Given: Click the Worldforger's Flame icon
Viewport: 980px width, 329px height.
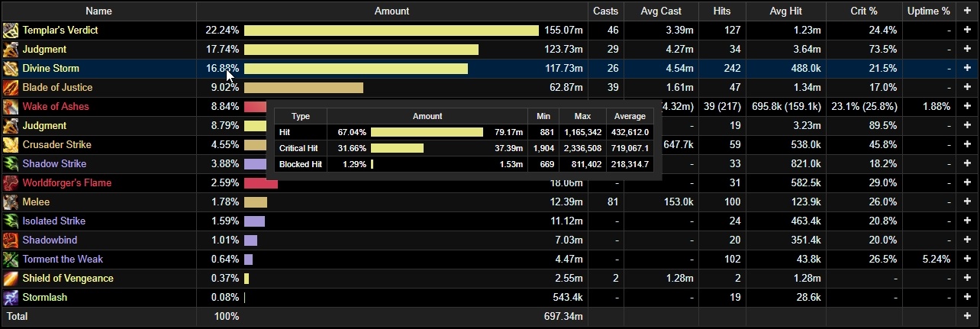Looking at the screenshot, I should click(x=11, y=183).
